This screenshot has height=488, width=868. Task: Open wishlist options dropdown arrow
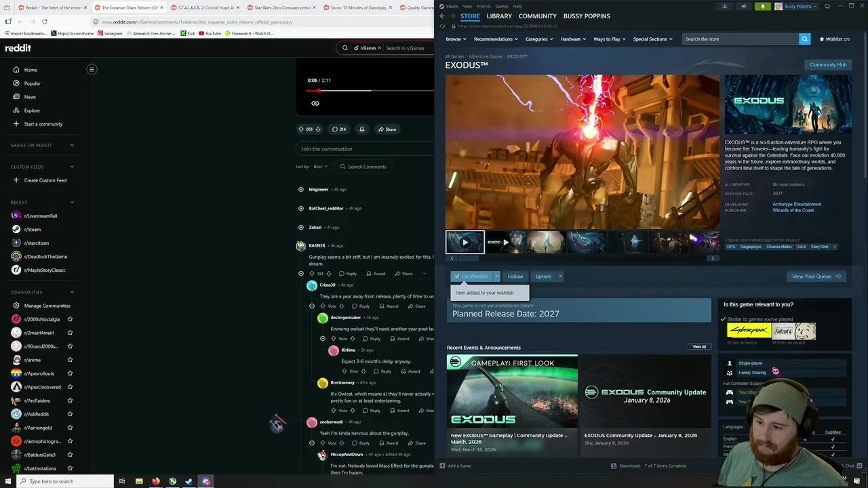tap(496, 277)
